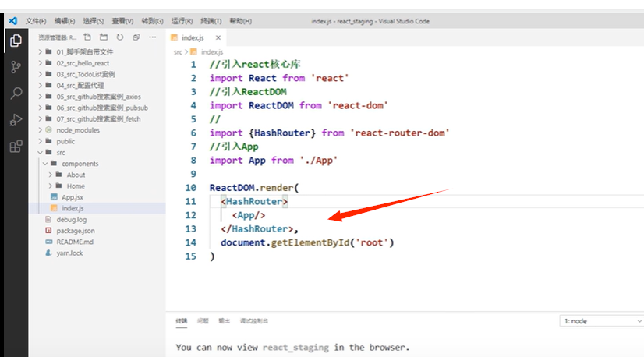Image resolution: width=644 pixels, height=357 pixels.
Task: Collapse all folders in explorer
Action: click(136, 37)
